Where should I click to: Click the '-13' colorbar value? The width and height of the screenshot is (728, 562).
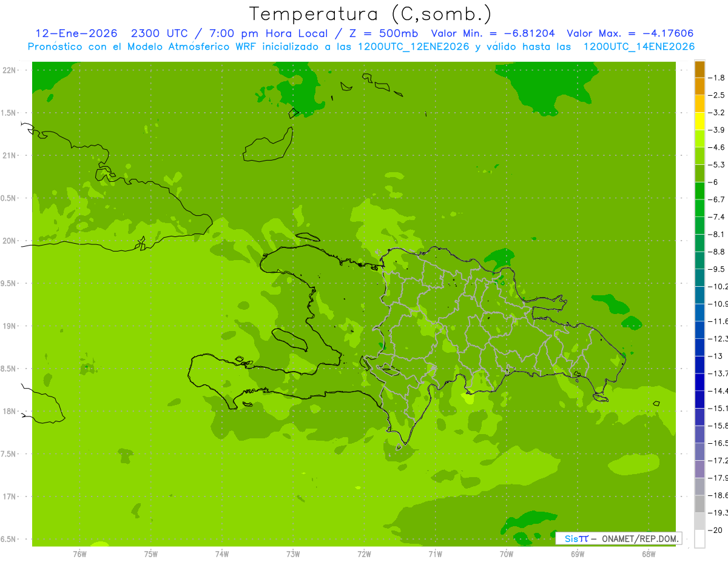(716, 356)
